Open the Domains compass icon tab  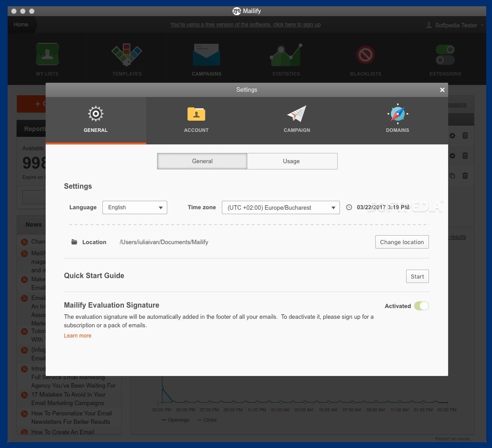point(397,114)
